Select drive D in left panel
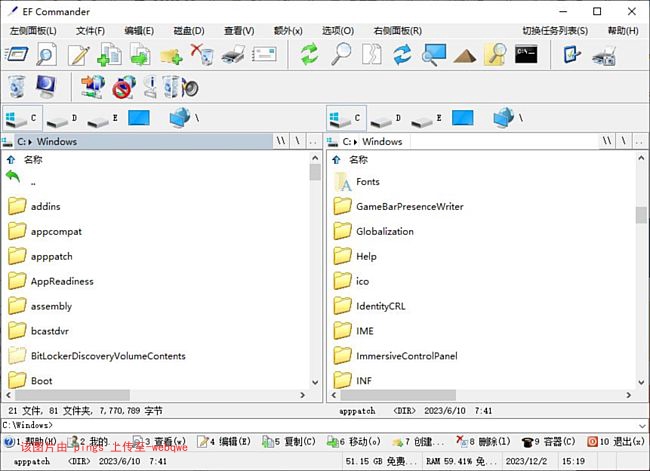650x471 pixels. pyautogui.click(x=62, y=119)
